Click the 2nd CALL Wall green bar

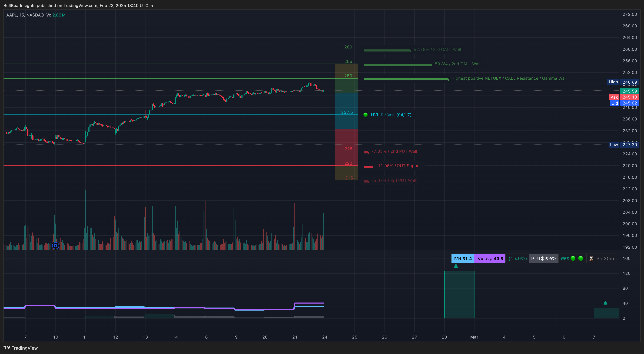398,65
